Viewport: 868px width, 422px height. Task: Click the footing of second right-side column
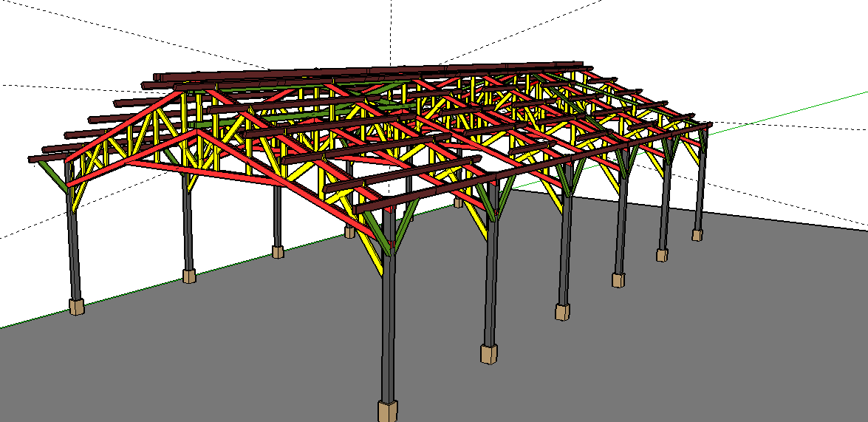[488, 354]
